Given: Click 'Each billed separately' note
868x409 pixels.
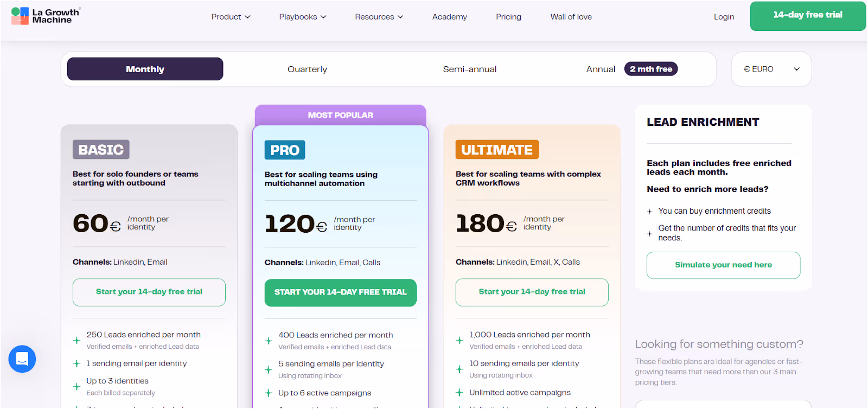Looking at the screenshot, I should pyautogui.click(x=120, y=393).
